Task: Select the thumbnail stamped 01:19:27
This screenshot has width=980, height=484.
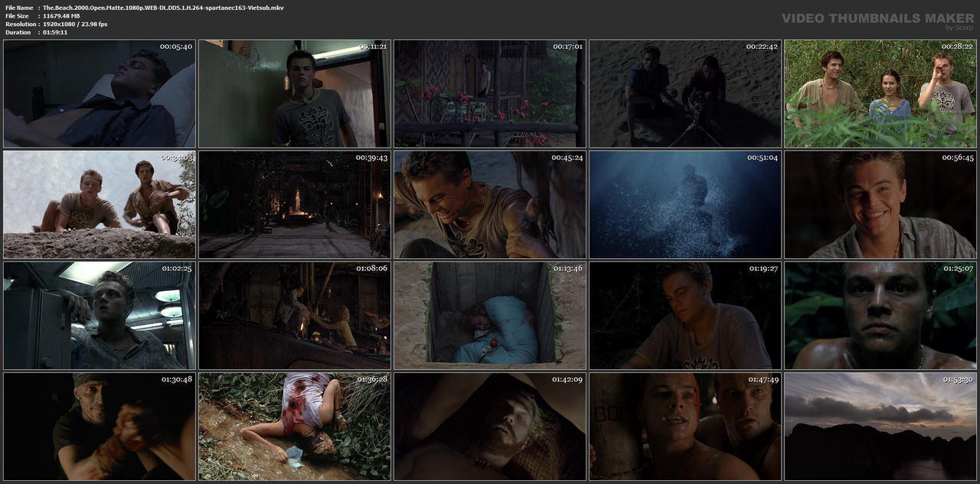Action: [685, 316]
